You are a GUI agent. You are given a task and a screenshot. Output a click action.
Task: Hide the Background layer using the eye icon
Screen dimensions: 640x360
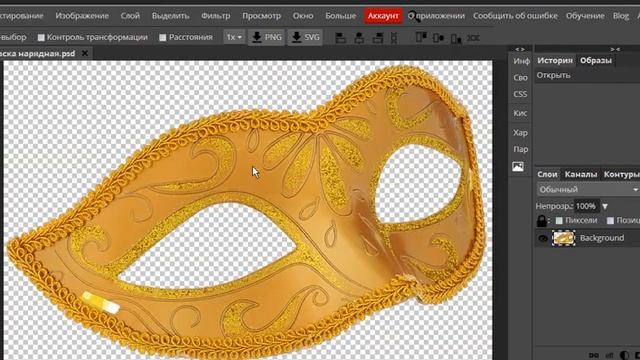pyautogui.click(x=542, y=238)
